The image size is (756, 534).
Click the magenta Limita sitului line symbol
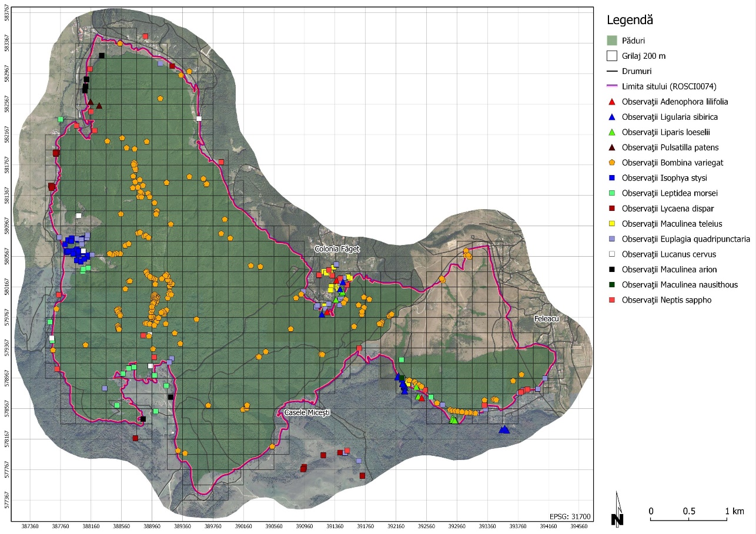[x=612, y=86]
